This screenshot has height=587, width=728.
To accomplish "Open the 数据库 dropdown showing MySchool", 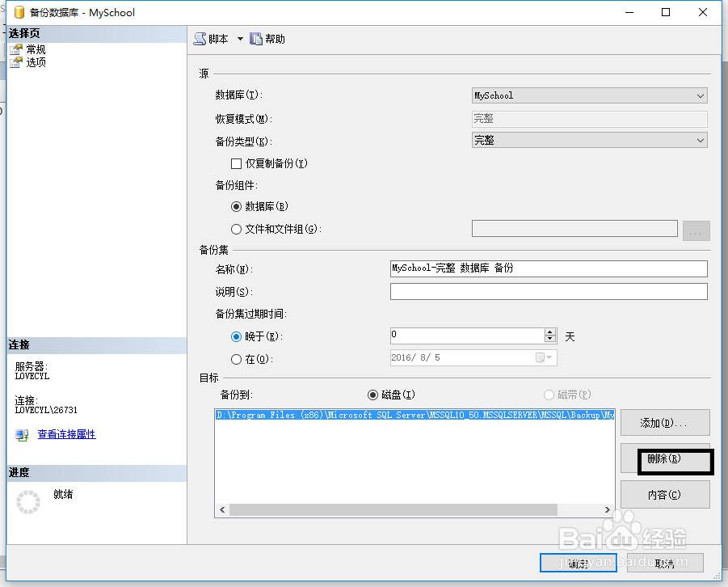I will pos(701,95).
